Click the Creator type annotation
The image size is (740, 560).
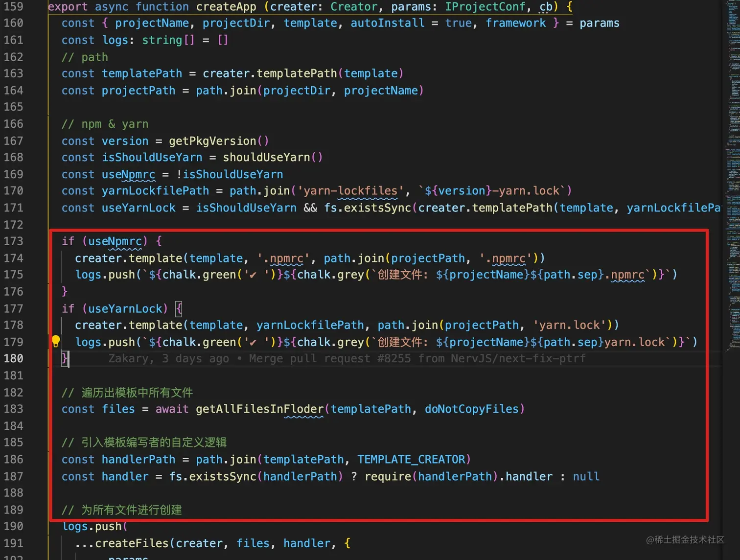coord(354,7)
